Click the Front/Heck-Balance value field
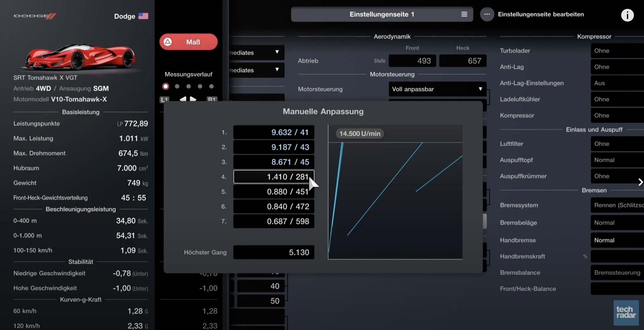Image resolution: width=644 pixels, height=330 pixels. click(617, 289)
